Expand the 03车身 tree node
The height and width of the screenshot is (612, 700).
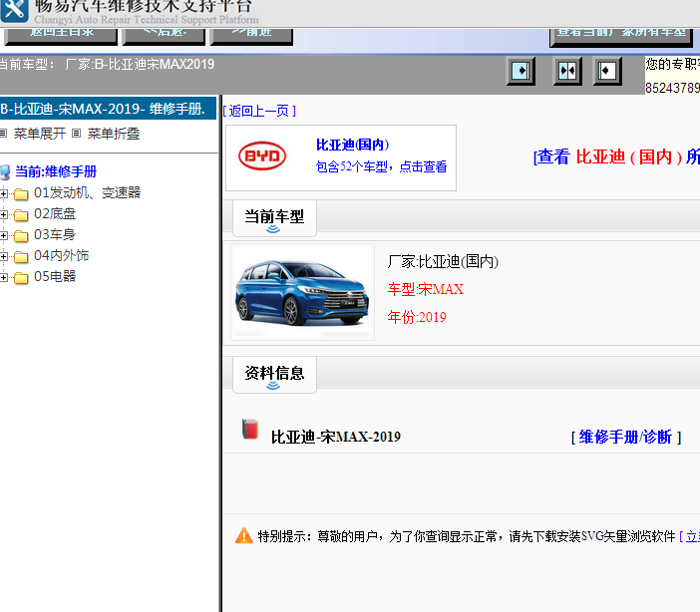(x=4, y=235)
